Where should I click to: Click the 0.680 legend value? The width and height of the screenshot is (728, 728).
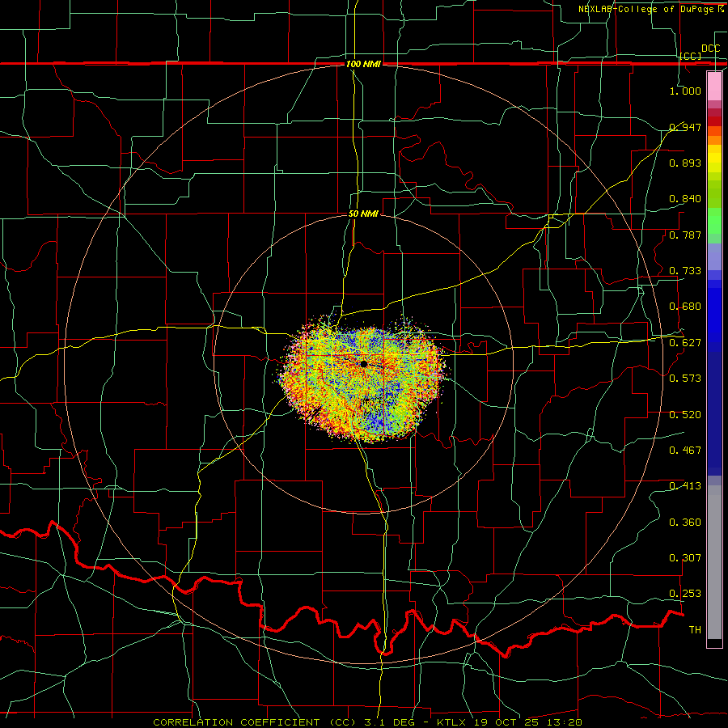click(x=685, y=307)
